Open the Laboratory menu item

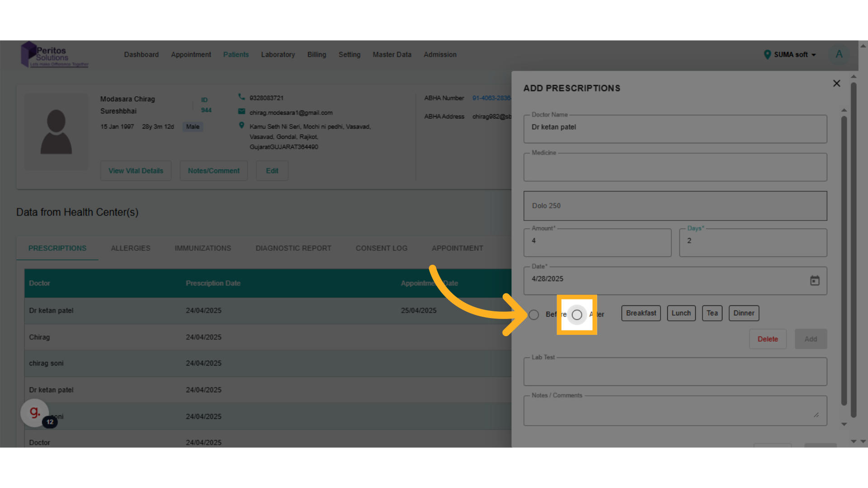tap(278, 55)
